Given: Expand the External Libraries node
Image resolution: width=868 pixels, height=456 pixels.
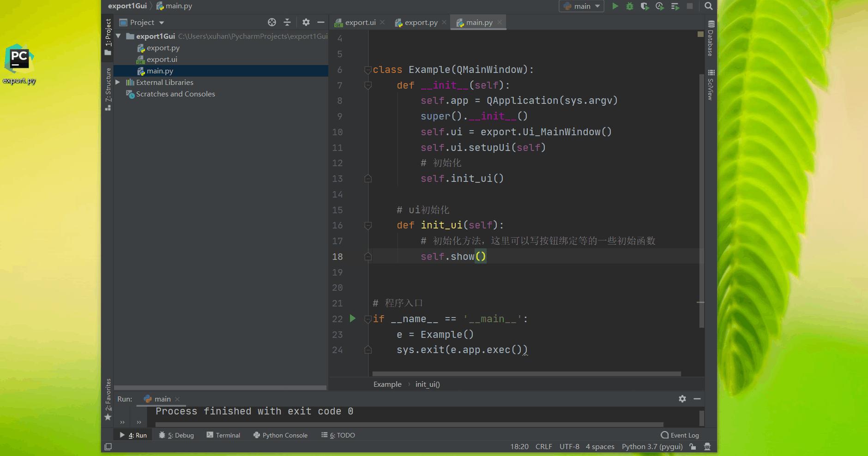Looking at the screenshot, I should (118, 82).
